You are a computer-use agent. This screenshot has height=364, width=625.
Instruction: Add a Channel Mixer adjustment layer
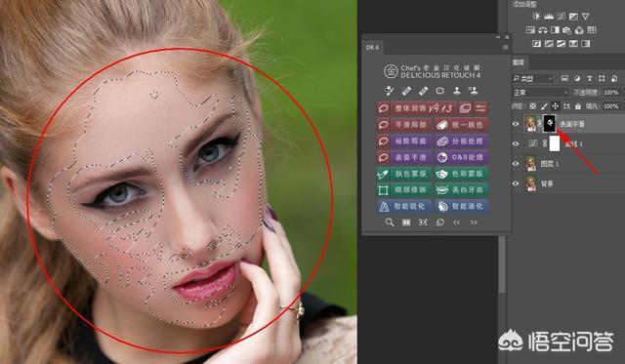(579, 30)
